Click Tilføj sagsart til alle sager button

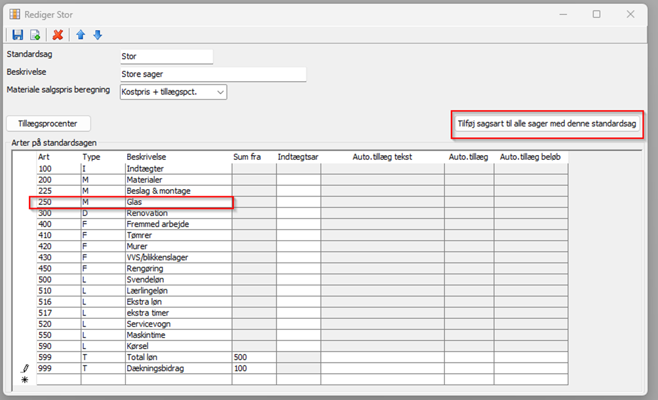[x=547, y=123]
